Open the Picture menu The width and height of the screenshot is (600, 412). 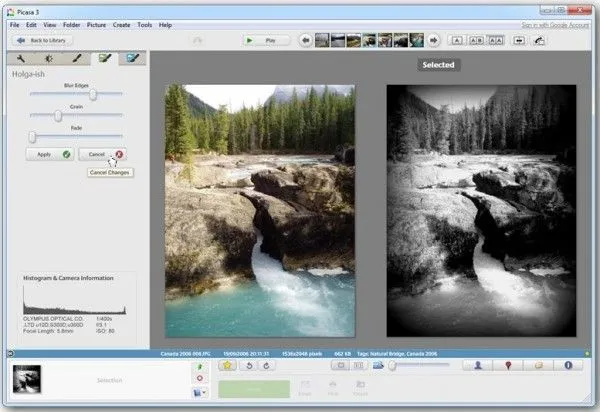pyautogui.click(x=96, y=25)
